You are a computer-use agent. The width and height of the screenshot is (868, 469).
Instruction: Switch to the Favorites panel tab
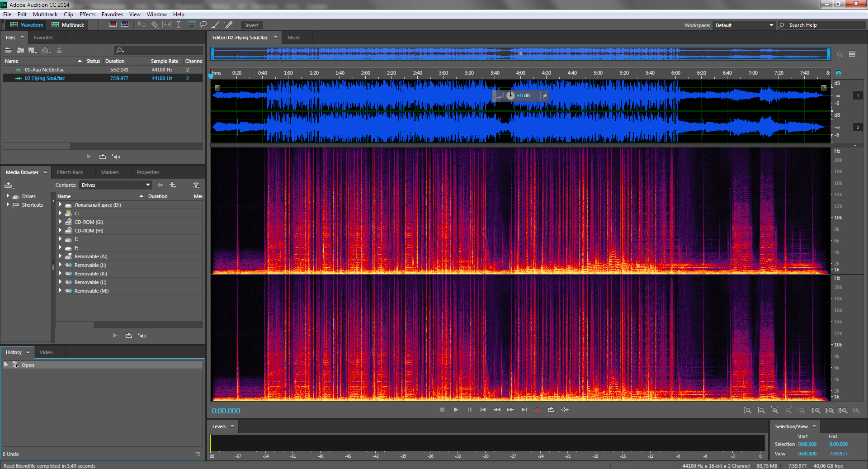coord(43,38)
